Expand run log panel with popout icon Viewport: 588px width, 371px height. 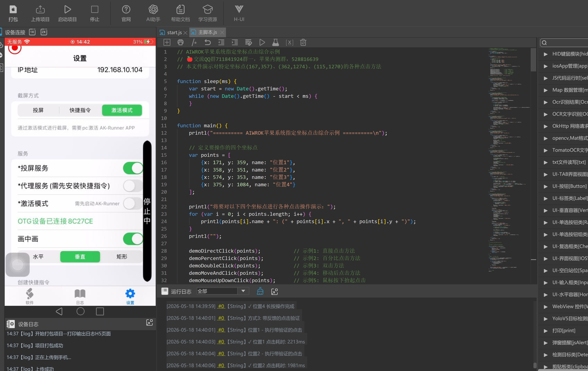274,291
